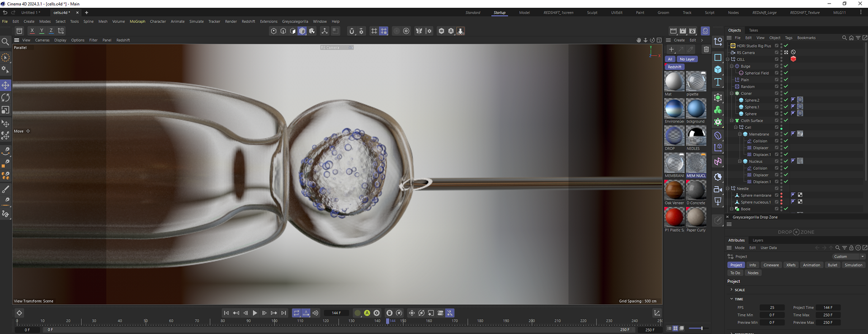
Task: Collapse the CELL hierarchy in Objects
Action: 728,59
